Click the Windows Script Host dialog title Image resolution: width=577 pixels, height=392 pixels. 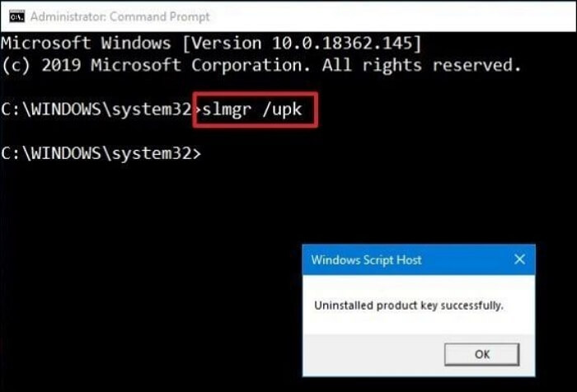(x=366, y=260)
